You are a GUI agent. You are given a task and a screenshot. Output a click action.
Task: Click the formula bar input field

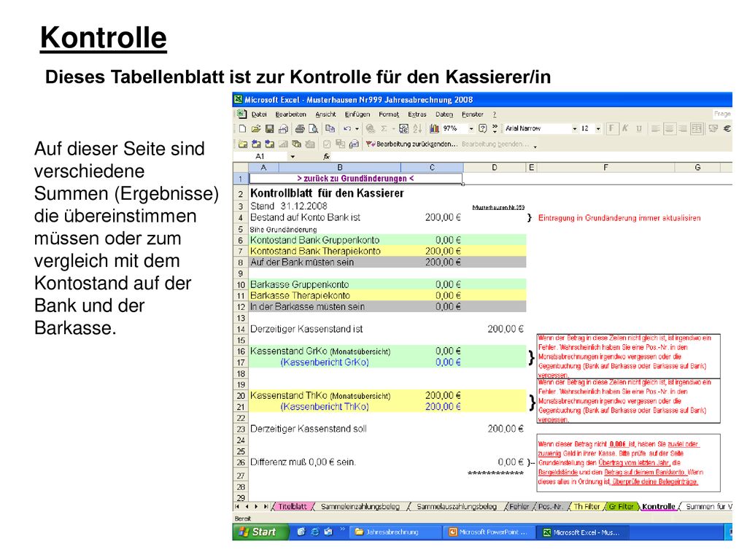pyautogui.click(x=532, y=156)
